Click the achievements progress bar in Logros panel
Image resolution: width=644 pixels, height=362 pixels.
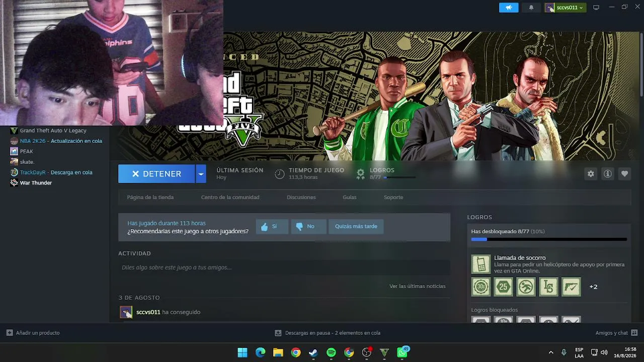pyautogui.click(x=549, y=239)
